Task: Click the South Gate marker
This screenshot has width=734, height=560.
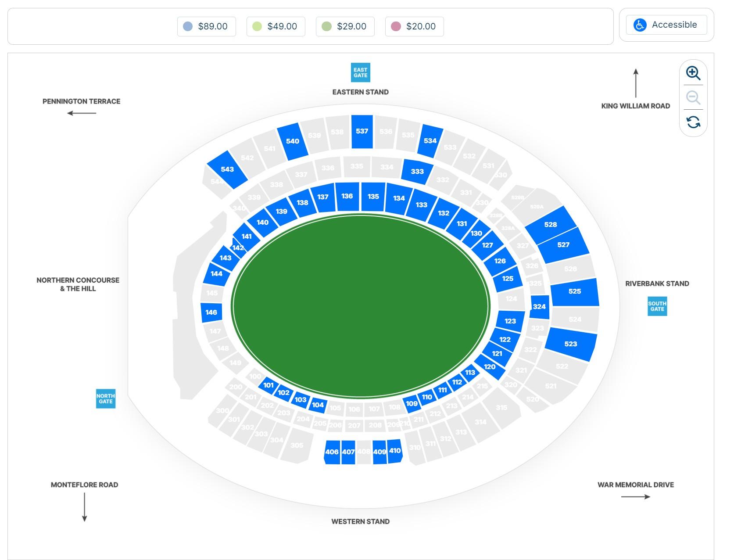Action: click(657, 306)
